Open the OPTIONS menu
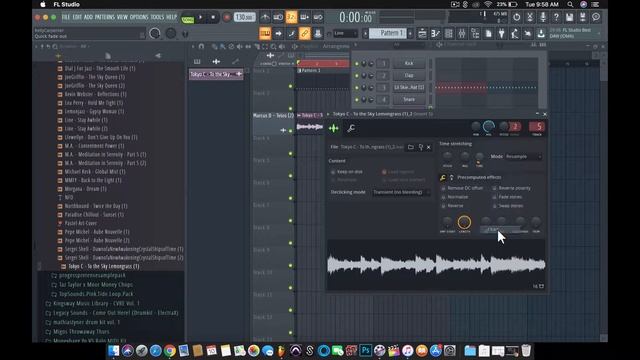 [139, 17]
